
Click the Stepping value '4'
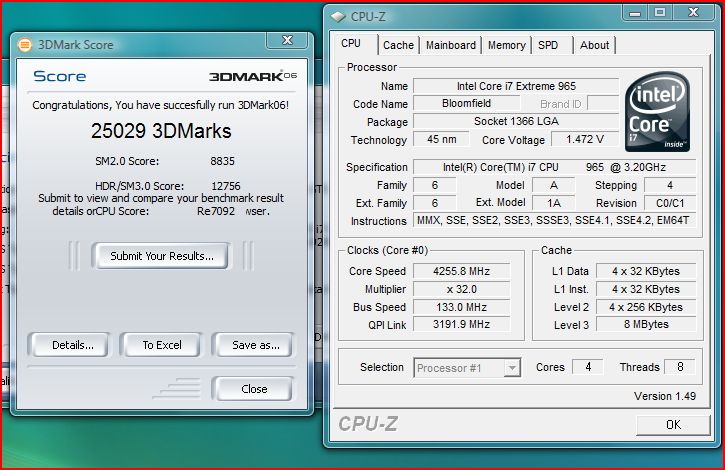coord(670,185)
